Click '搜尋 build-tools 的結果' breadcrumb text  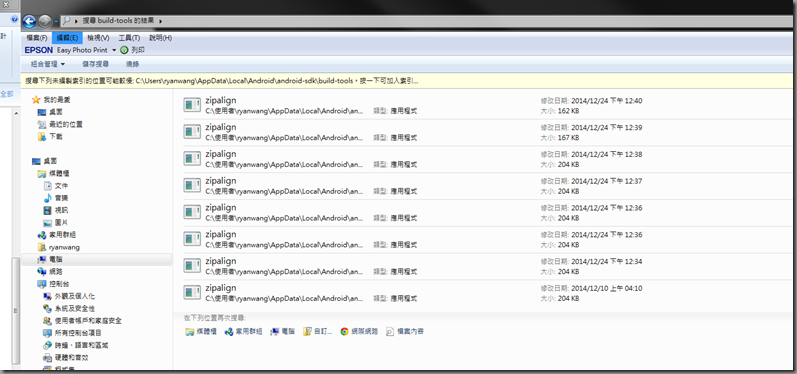[118, 21]
